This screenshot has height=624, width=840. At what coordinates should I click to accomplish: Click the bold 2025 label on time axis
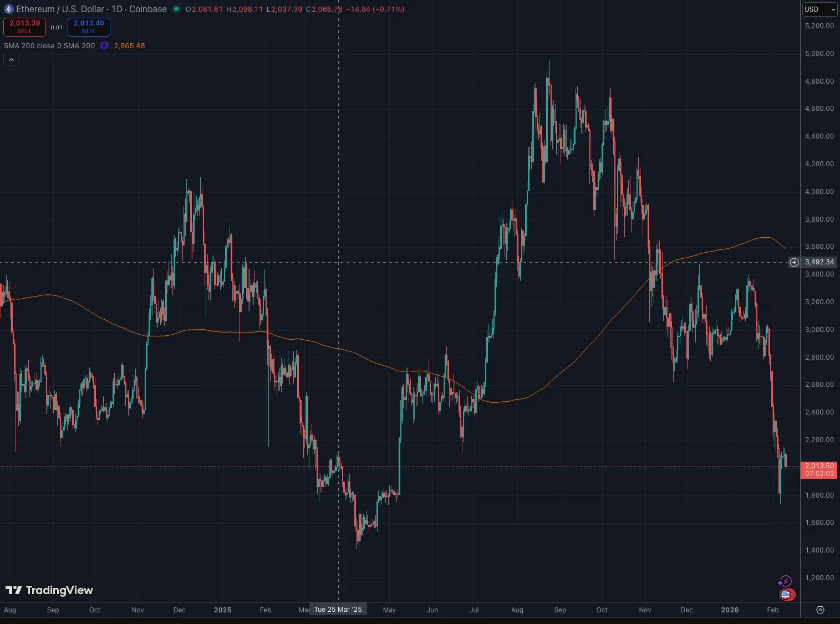(x=222, y=610)
